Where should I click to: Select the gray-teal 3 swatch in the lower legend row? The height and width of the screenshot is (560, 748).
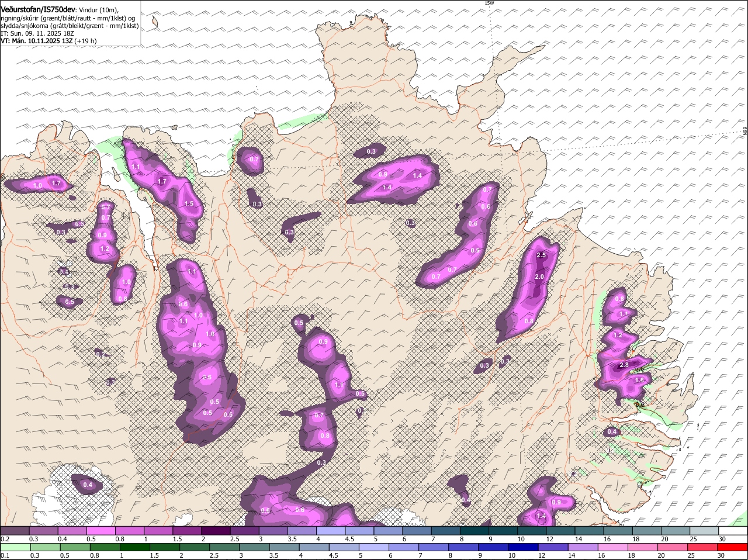pos(255,548)
